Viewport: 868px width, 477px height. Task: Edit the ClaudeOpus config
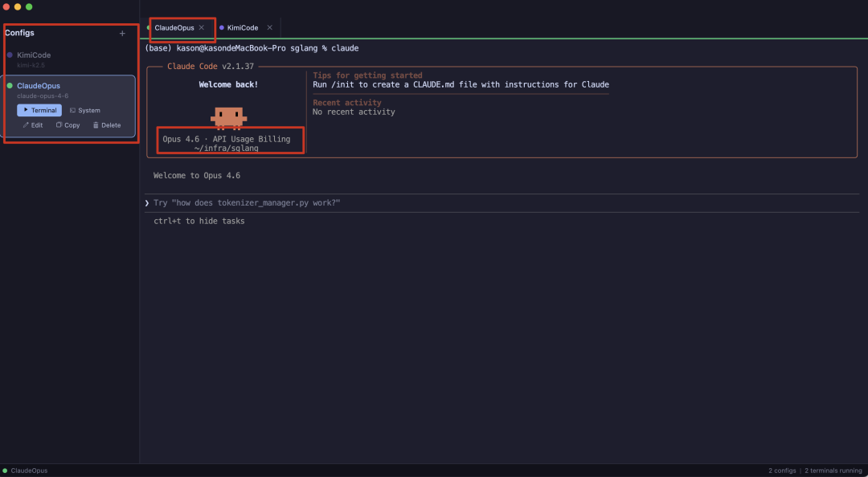(x=33, y=125)
